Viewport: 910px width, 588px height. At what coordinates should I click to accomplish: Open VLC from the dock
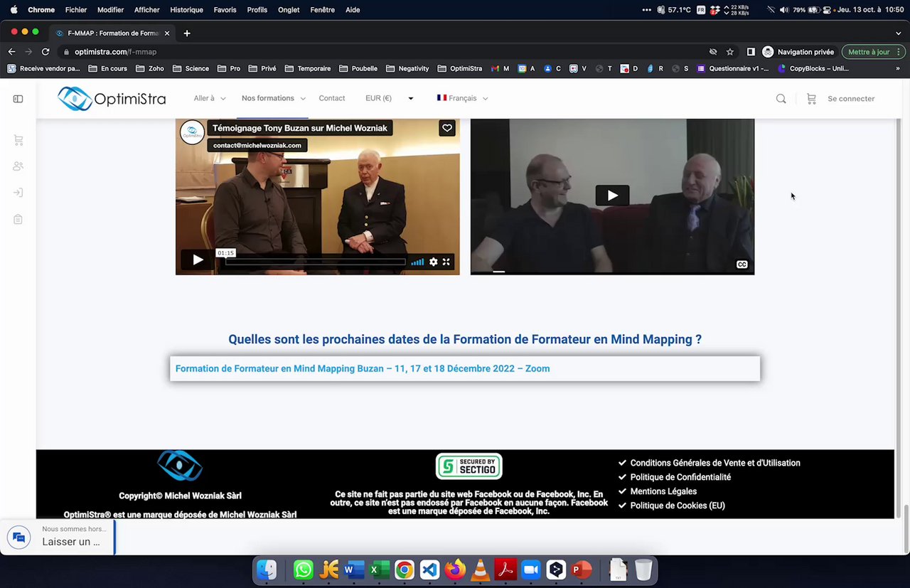click(x=481, y=570)
